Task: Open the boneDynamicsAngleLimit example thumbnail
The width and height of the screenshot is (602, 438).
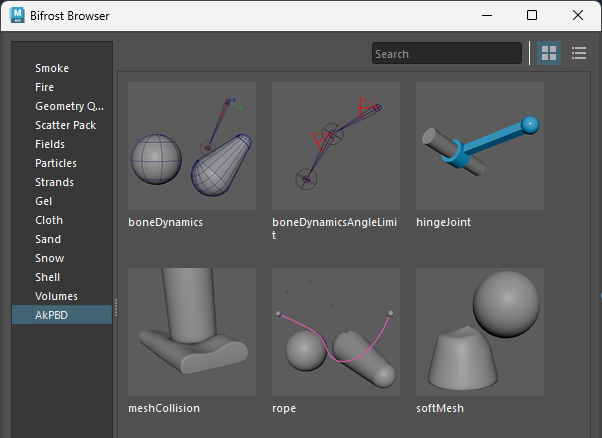Action: tap(336, 146)
